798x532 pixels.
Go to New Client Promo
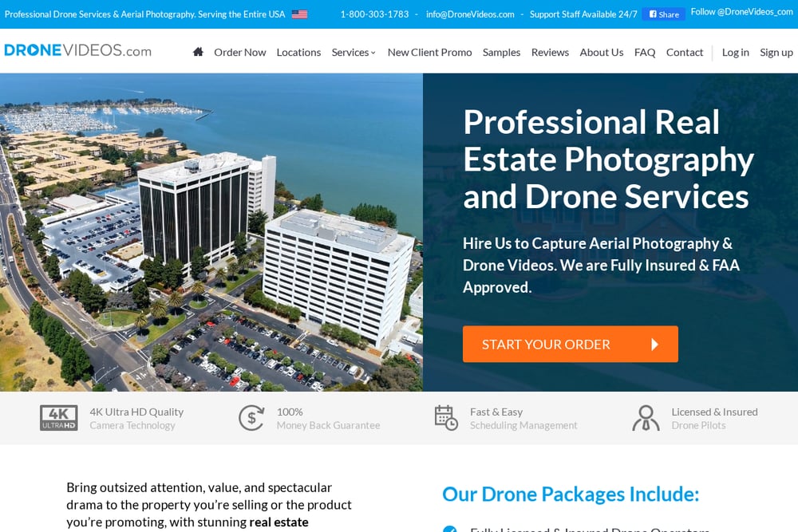429,53
